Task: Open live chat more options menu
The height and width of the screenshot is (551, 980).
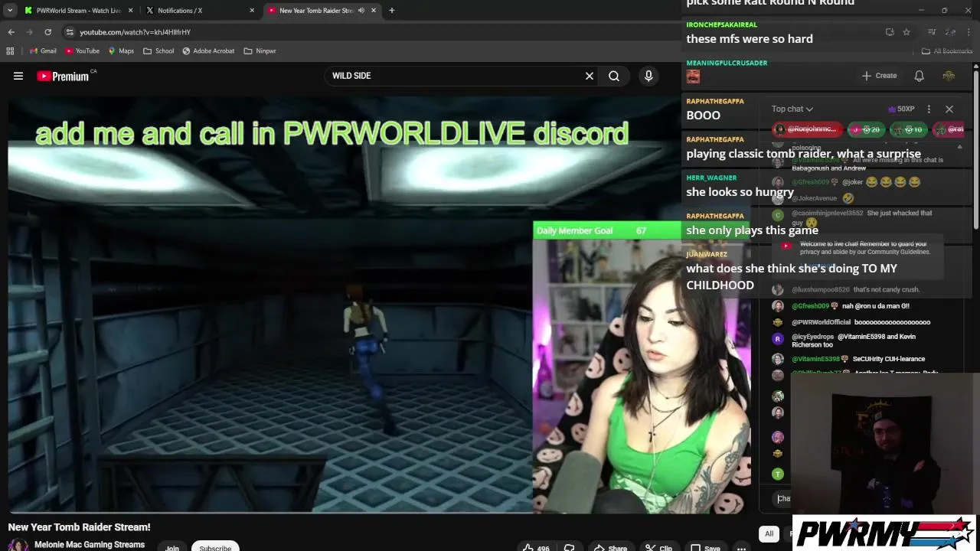Action: (x=929, y=109)
